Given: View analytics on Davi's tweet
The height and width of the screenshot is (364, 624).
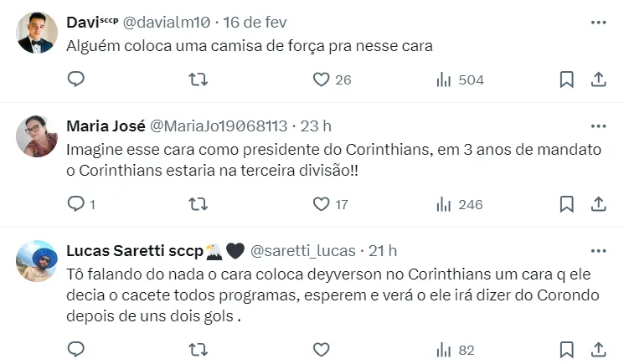Looking at the screenshot, I should [x=444, y=79].
